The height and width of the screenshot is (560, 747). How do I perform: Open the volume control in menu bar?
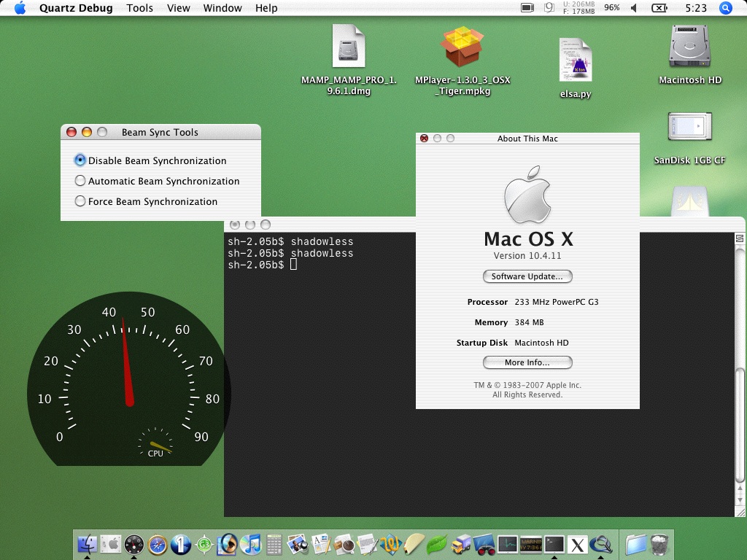[x=633, y=8]
